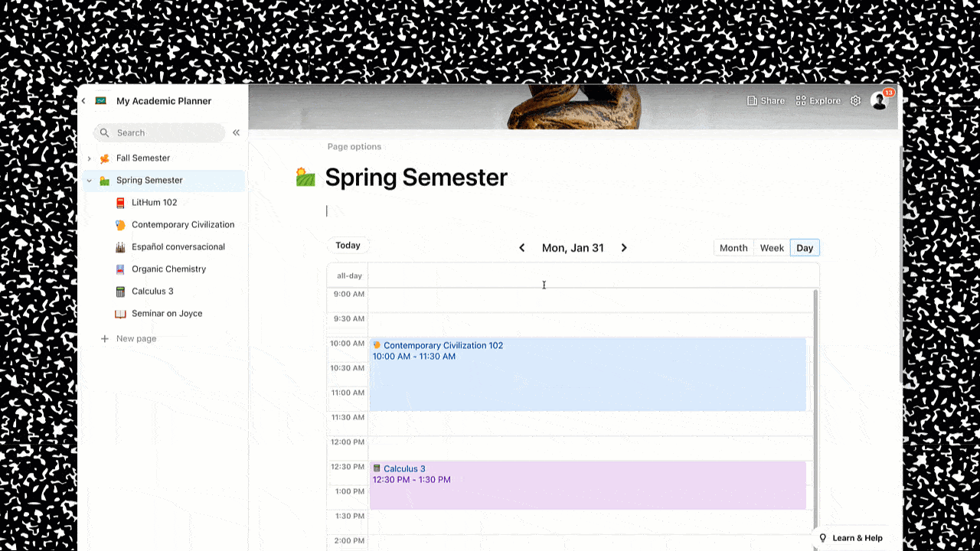
Task: Click the Learn & Help lightbulb
Action: click(823, 538)
